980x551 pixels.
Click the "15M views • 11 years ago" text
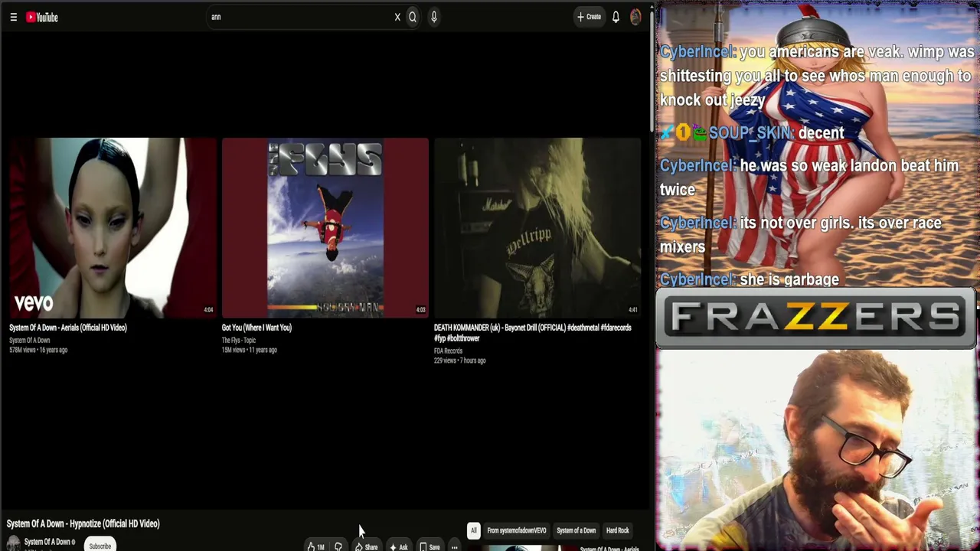pyautogui.click(x=250, y=350)
